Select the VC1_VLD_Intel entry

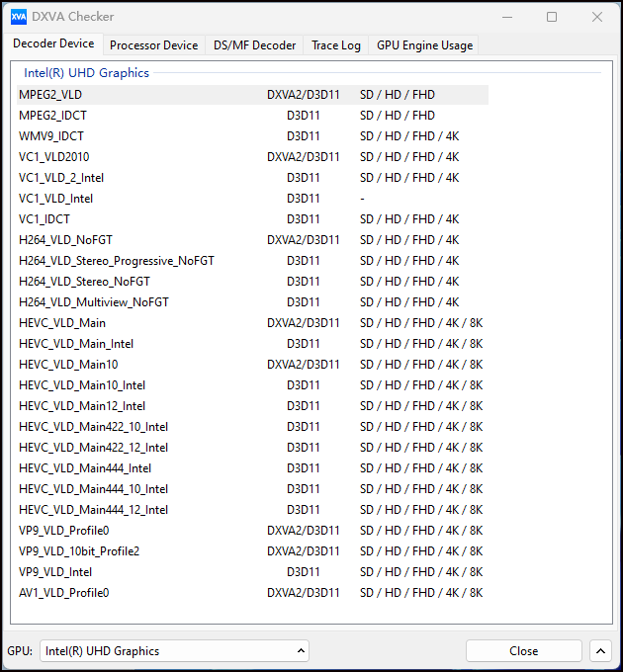[x=252, y=199]
